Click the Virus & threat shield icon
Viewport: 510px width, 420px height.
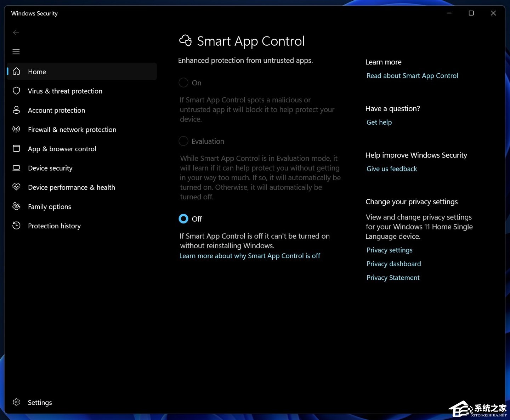point(16,91)
